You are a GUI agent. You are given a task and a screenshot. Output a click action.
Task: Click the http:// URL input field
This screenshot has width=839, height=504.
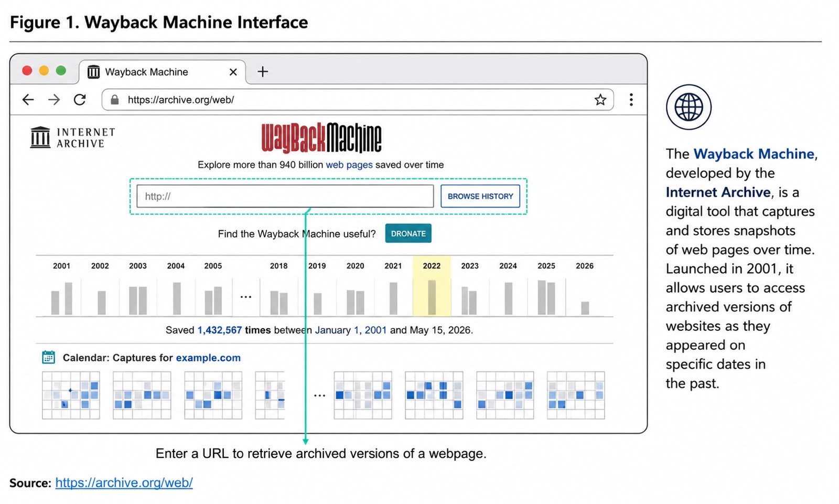(x=285, y=196)
